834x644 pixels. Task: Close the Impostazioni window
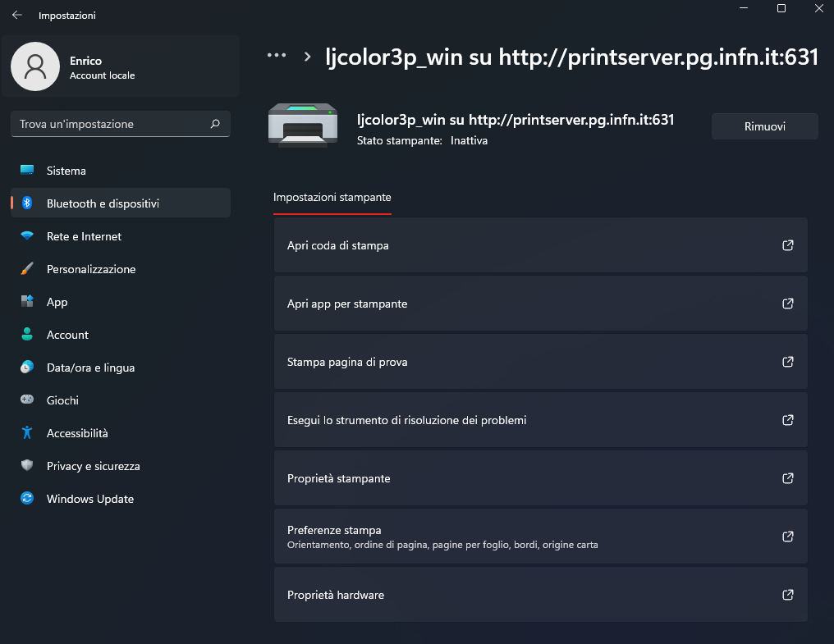tap(818, 8)
